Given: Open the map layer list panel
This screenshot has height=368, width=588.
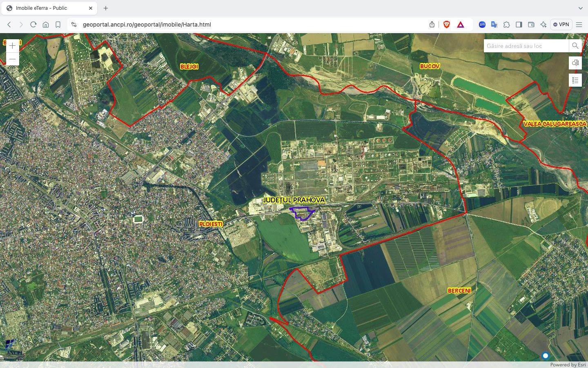Looking at the screenshot, I should click(x=575, y=80).
